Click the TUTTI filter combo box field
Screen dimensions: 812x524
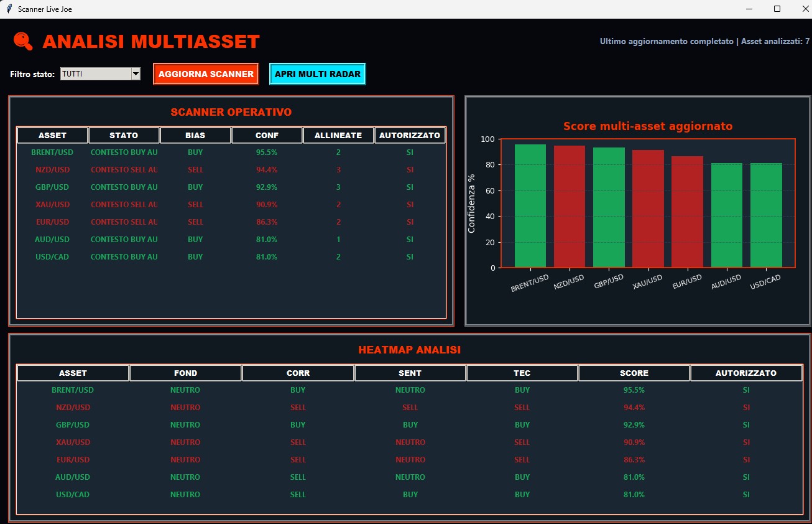pos(100,73)
